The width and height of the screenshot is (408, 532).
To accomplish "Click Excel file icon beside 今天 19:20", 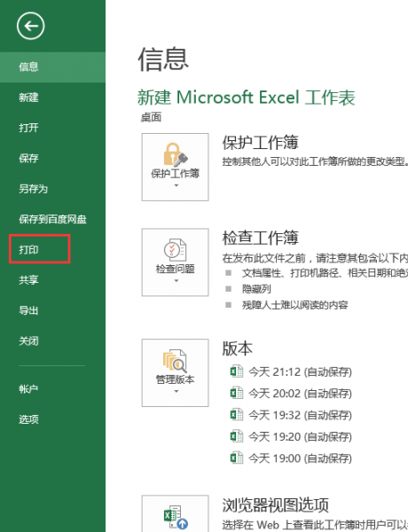I will (237, 436).
